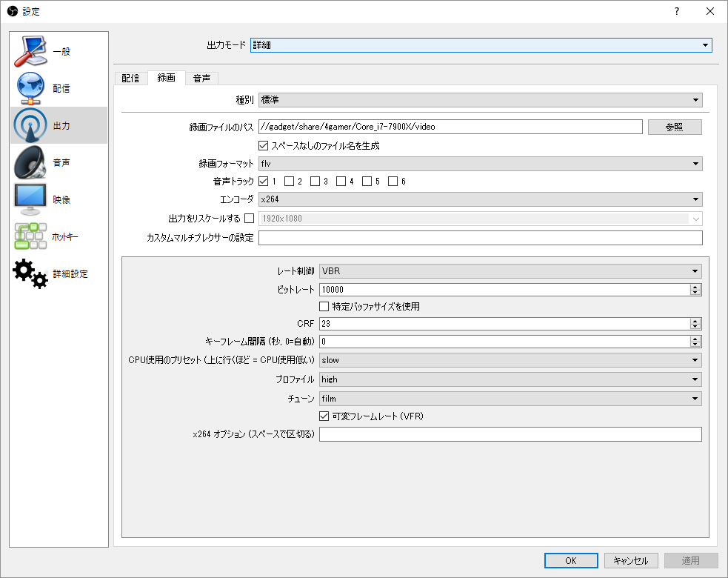Open the 録画フォーマット dropdown showing flv
This screenshot has width=728, height=578.
coord(480,164)
